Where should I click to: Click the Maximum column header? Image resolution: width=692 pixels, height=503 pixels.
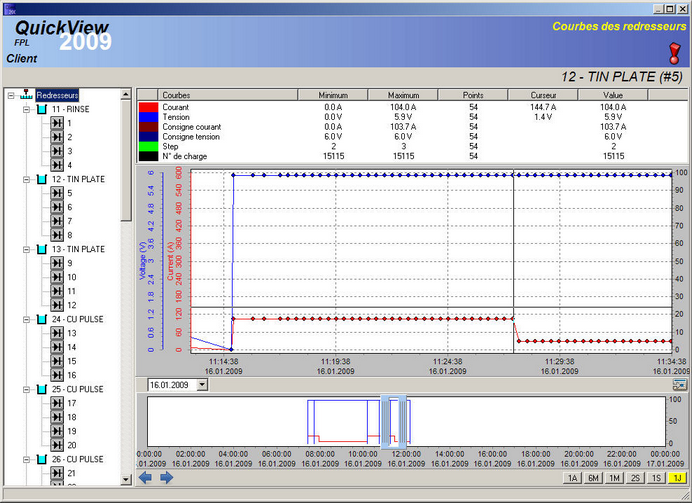point(403,95)
